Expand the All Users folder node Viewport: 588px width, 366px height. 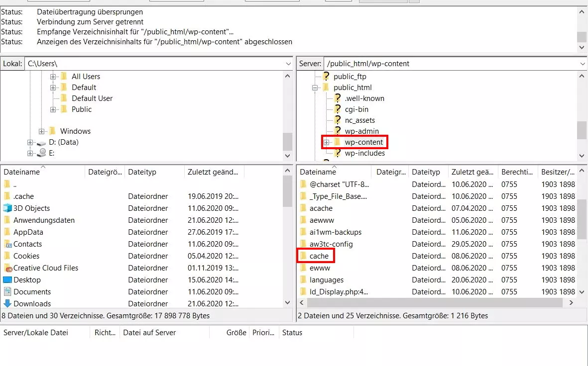point(53,77)
